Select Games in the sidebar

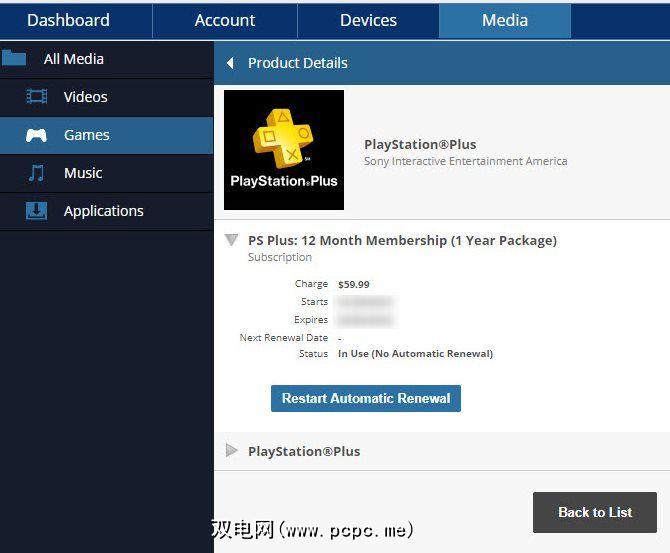pos(106,135)
